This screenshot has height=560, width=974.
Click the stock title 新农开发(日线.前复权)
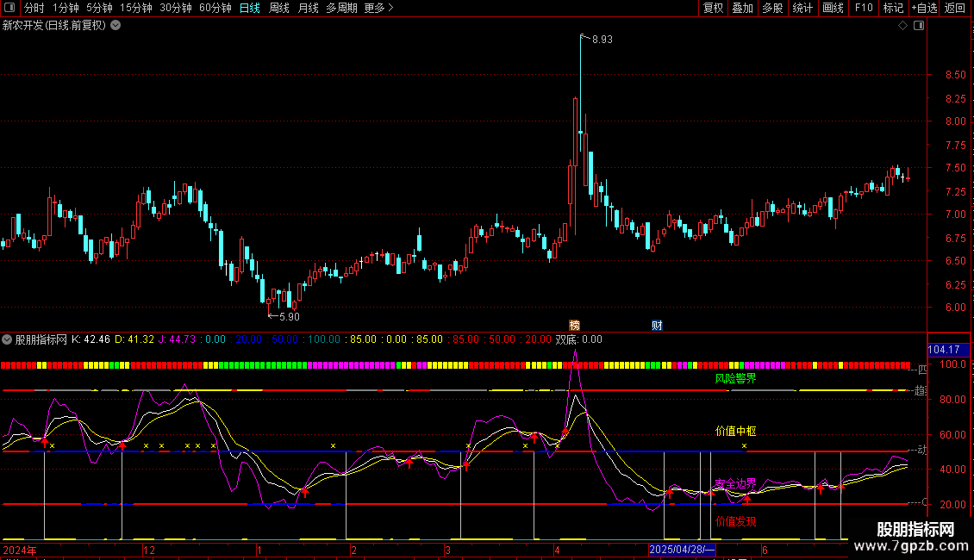tap(54, 26)
